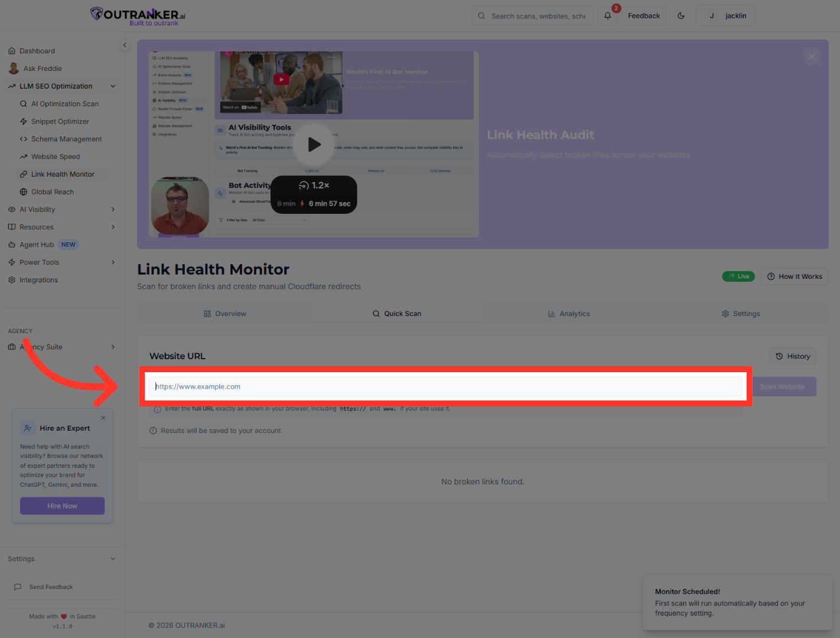Close the Link Health Audit banner

812,57
